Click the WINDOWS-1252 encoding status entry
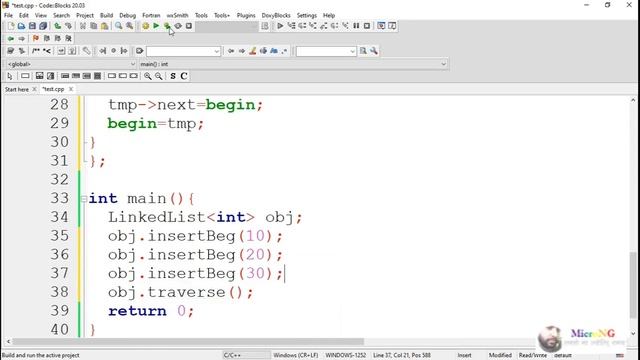 tap(346, 355)
